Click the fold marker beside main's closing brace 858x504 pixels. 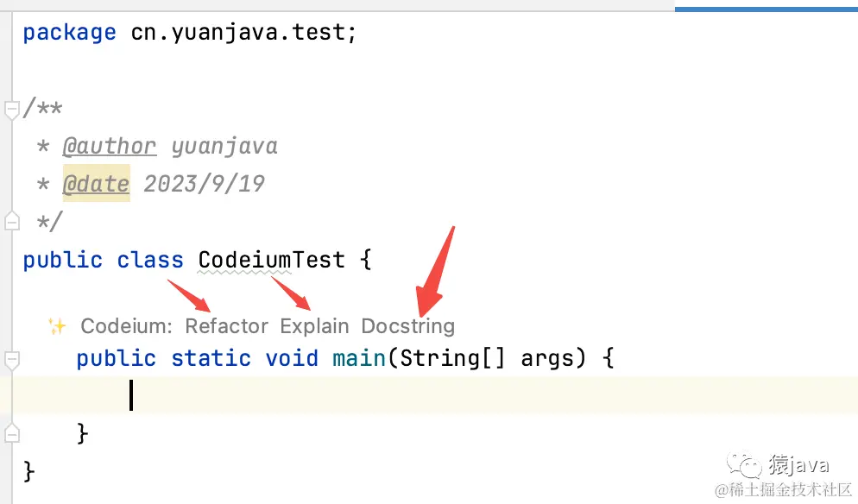tap(11, 432)
